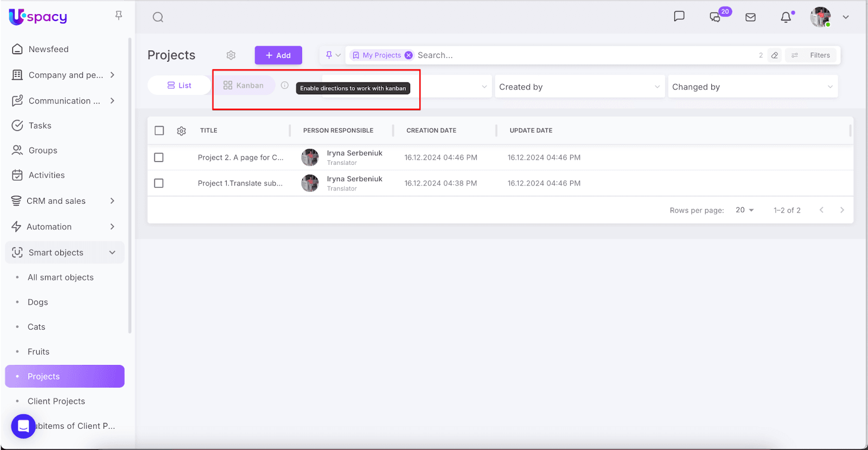Open chat messages with 20 badge
Screen dimensions: 868x450
716,17
